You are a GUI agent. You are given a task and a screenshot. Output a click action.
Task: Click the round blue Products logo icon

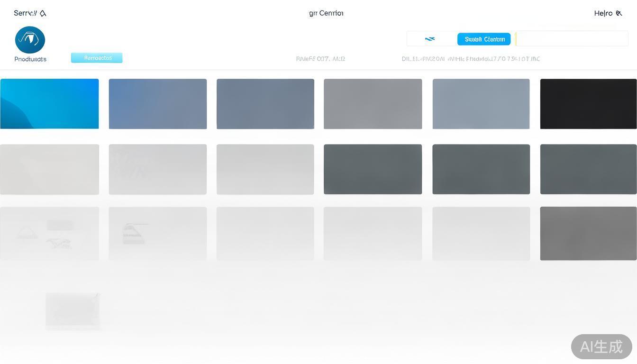pyautogui.click(x=30, y=40)
